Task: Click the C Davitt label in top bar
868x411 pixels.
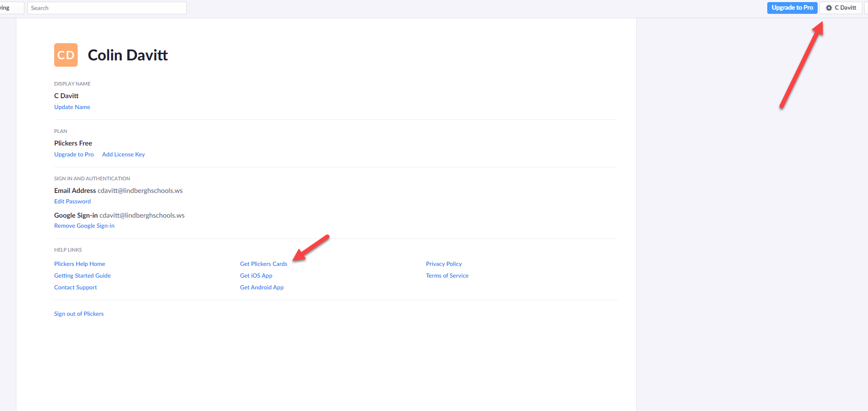Action: tap(845, 8)
